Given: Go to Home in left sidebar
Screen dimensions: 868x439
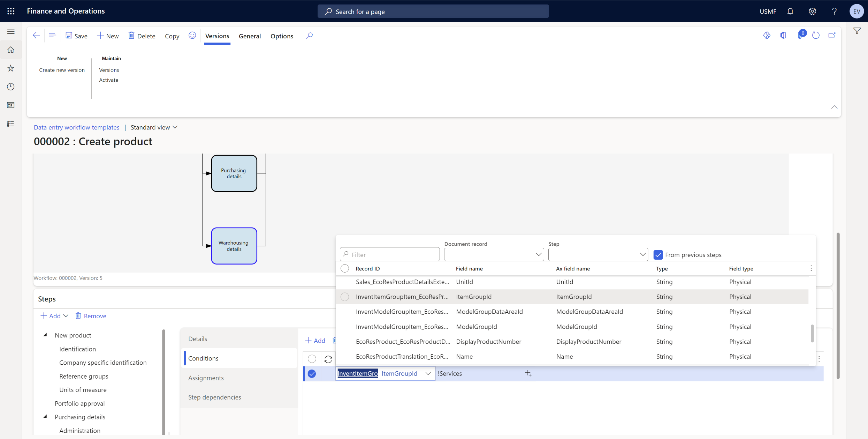Looking at the screenshot, I should pos(11,50).
